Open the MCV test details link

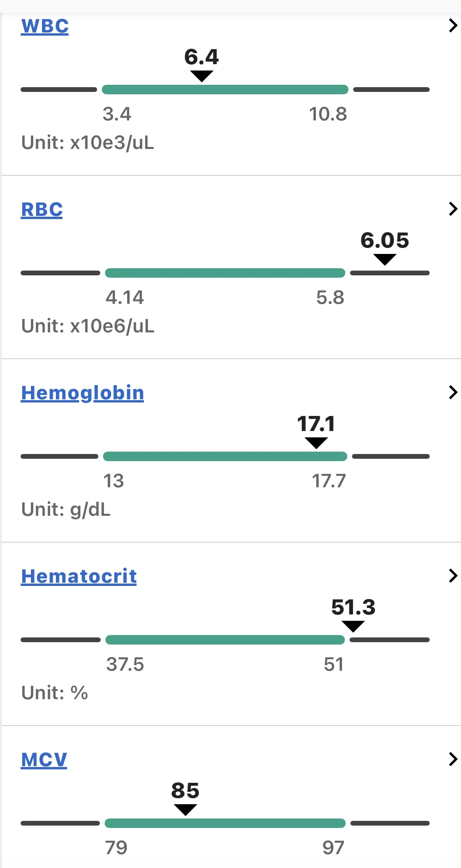(44, 760)
